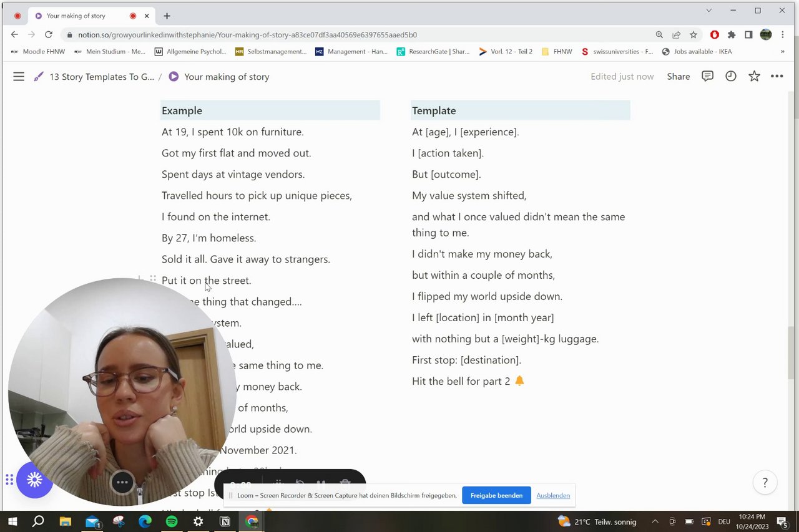Open Spotify from the taskbar
The width and height of the screenshot is (799, 532).
click(x=172, y=521)
